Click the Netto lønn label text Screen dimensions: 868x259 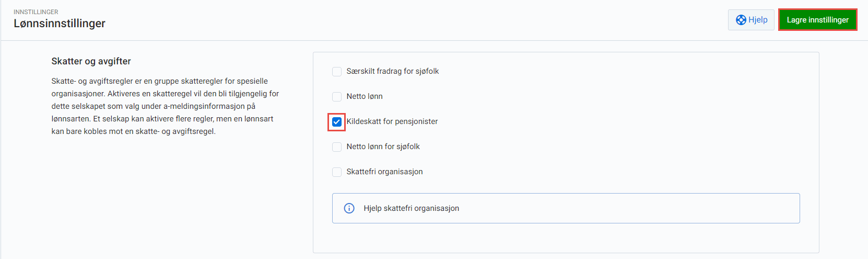(365, 96)
